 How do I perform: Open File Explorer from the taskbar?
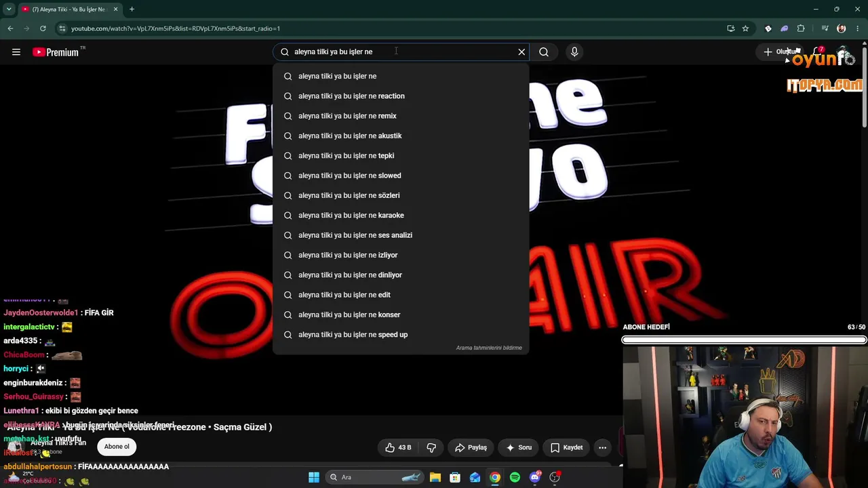tap(435, 477)
